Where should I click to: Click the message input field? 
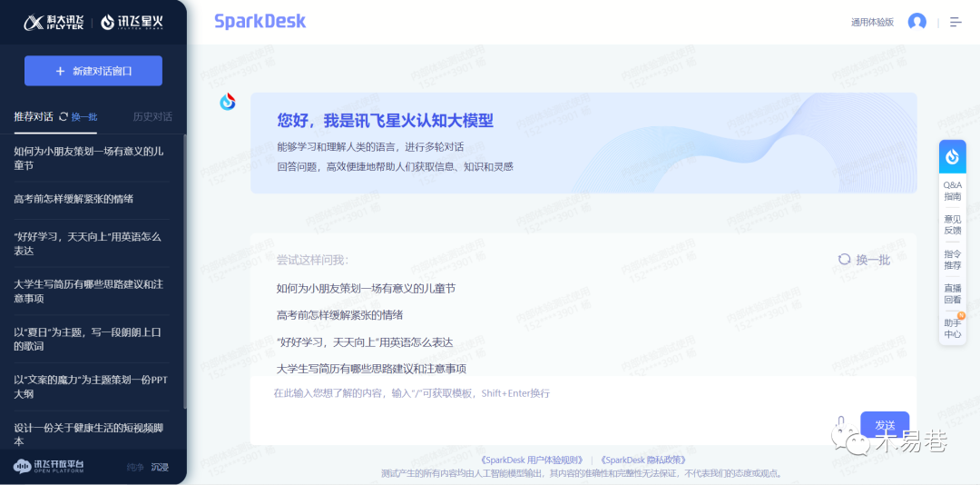pyautogui.click(x=583, y=410)
